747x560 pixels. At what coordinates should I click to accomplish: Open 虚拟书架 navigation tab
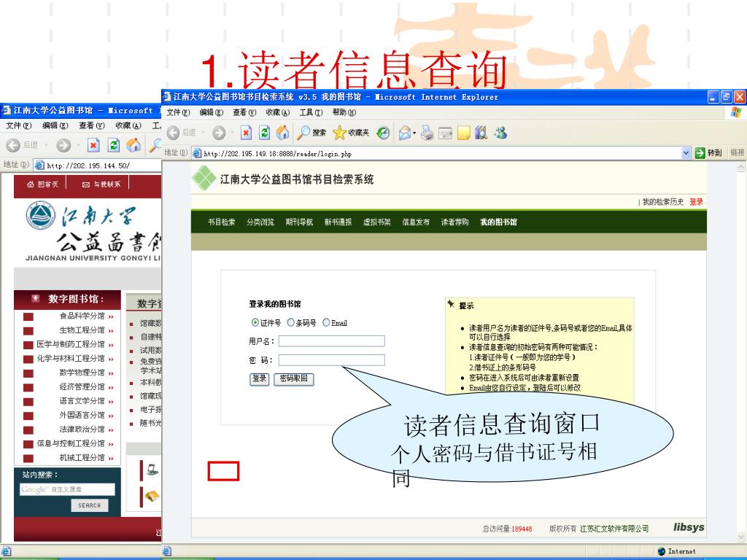(x=377, y=222)
